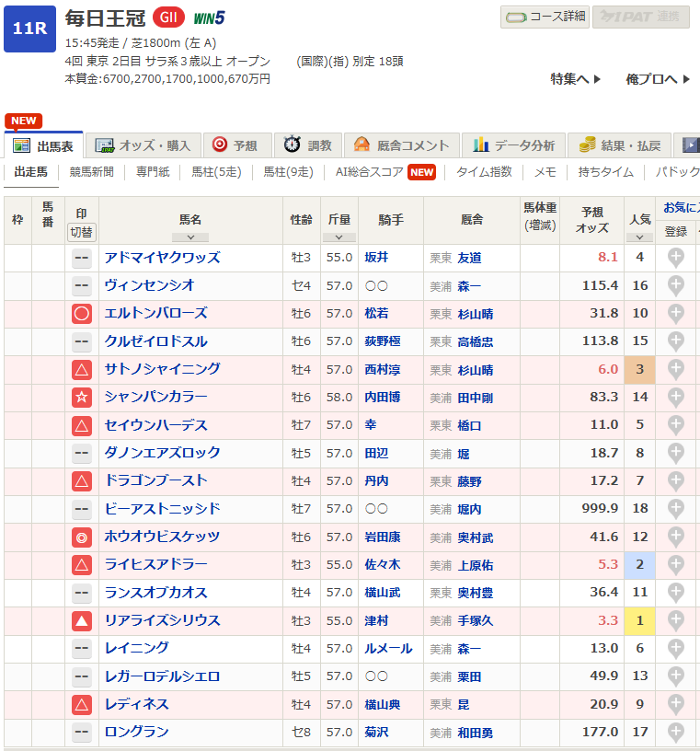Switch to the 厩舎コメント tab
Screen dimensions: 700x751
[402, 145]
